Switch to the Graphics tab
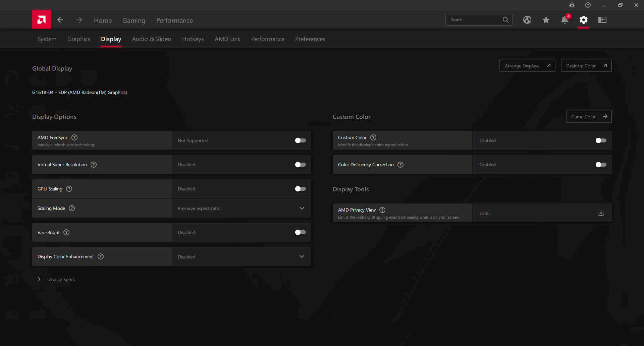Image resolution: width=644 pixels, height=346 pixels. tap(78, 39)
